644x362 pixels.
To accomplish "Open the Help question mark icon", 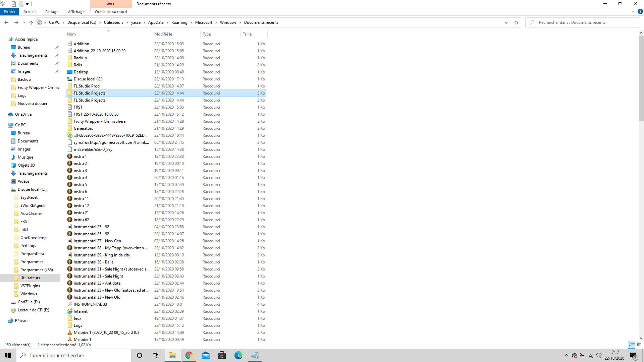I will [640, 11].
